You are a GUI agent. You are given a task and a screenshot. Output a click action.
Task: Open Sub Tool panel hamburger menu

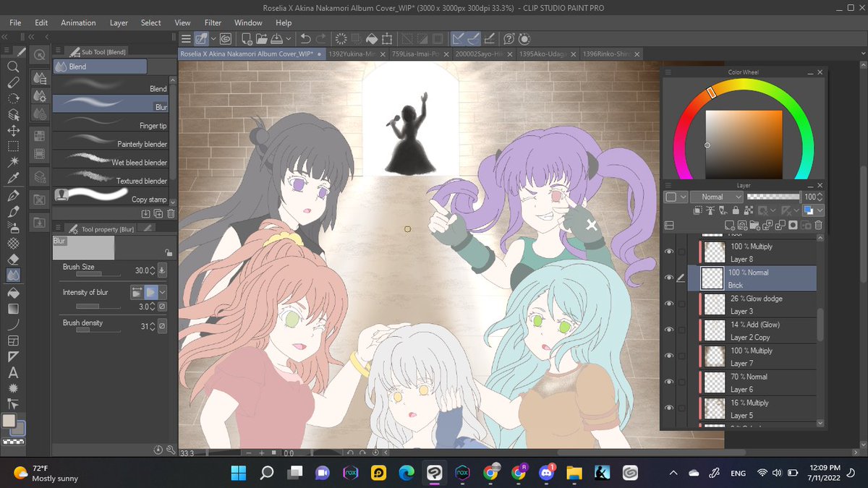[x=56, y=51]
